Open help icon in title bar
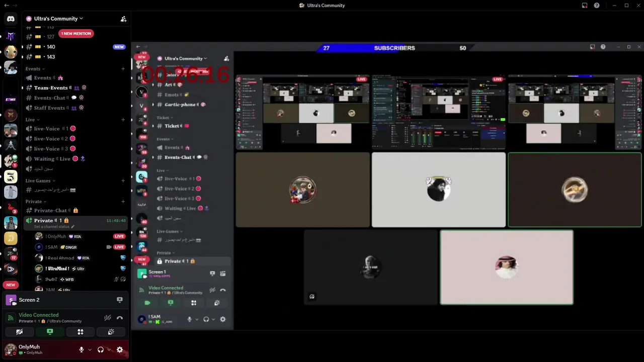 tap(597, 6)
